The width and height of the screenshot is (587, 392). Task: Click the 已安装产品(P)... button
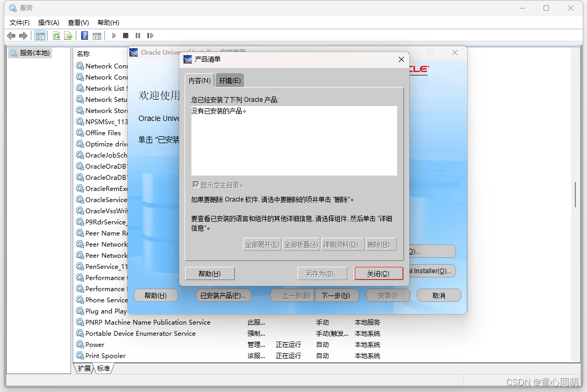[223, 295]
